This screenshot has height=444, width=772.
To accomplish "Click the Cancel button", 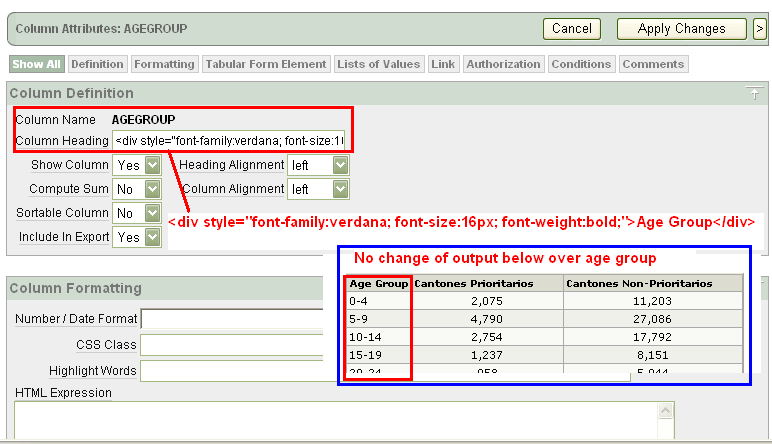I will [572, 29].
